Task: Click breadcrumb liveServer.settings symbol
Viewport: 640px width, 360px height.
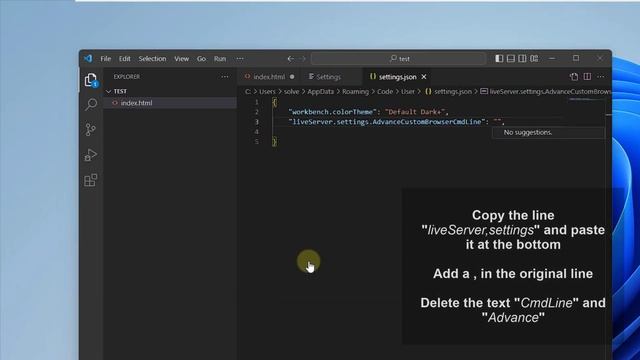Action: click(546, 91)
